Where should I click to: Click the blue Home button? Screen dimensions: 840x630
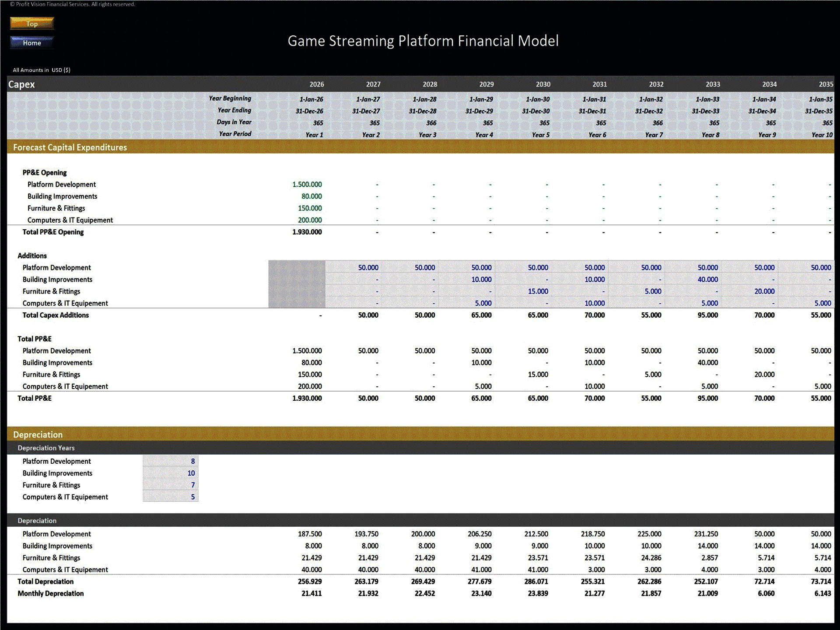[x=32, y=42]
